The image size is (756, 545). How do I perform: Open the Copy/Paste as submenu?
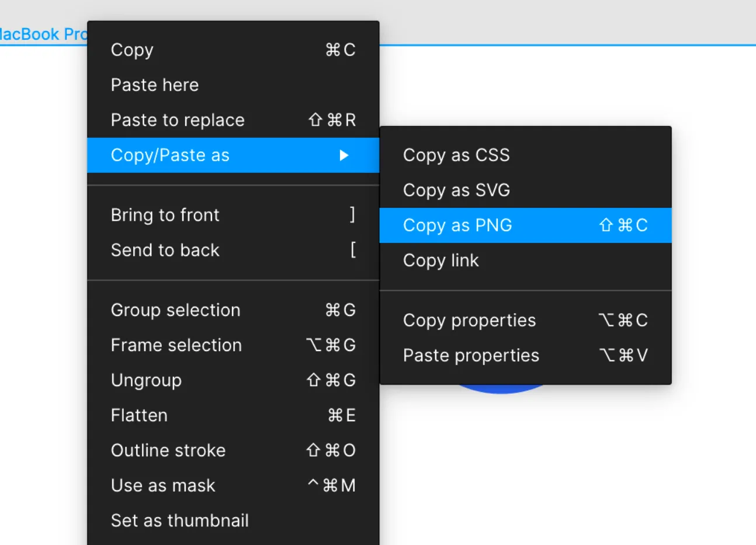(233, 155)
